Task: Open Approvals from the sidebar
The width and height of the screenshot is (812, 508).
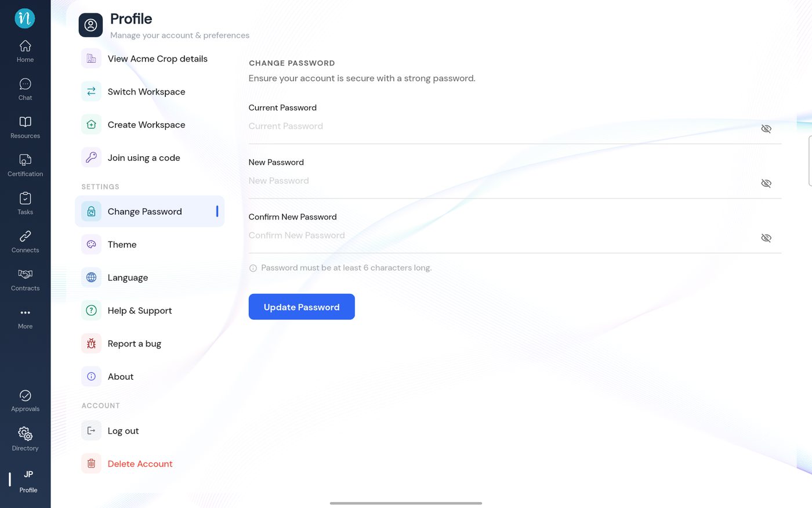Action: point(25,401)
